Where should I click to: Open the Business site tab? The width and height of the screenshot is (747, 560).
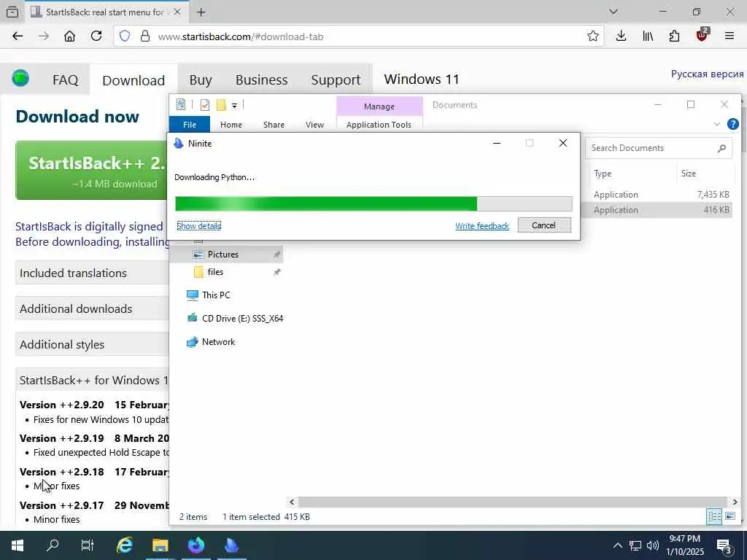point(262,79)
